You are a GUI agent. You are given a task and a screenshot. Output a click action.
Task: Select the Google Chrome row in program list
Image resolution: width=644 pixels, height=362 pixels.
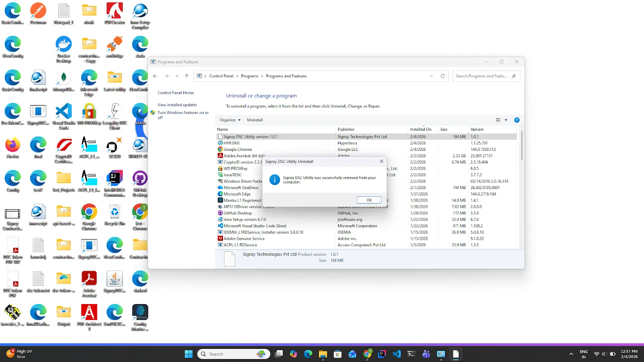point(366,149)
